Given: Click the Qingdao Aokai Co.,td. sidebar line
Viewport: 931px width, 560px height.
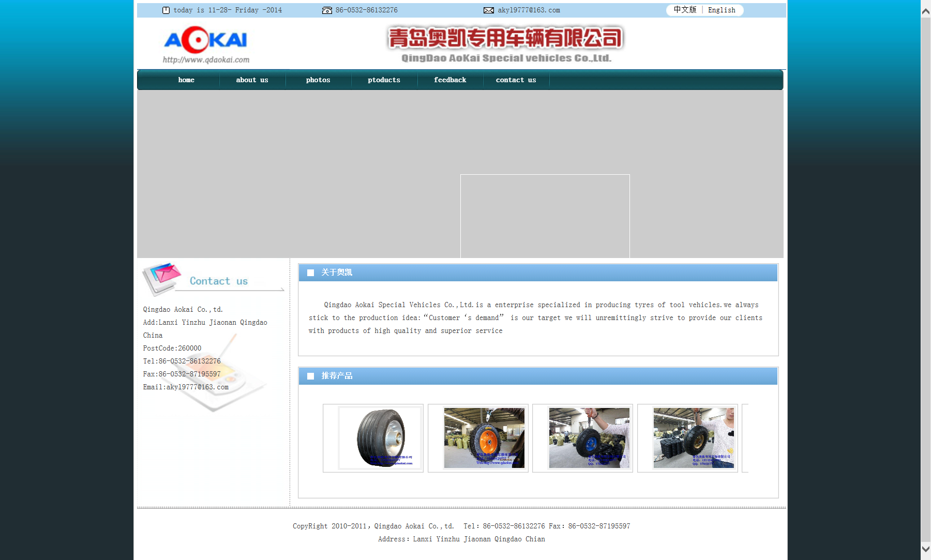Looking at the screenshot, I should tap(183, 309).
